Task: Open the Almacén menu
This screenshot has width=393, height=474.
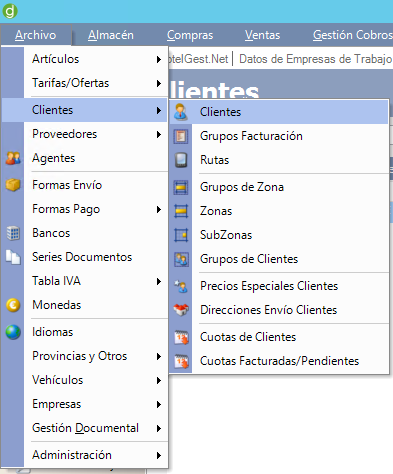Action: click(111, 35)
